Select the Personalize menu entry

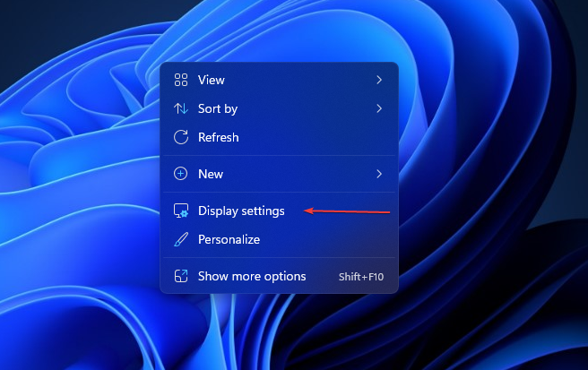coord(279,239)
